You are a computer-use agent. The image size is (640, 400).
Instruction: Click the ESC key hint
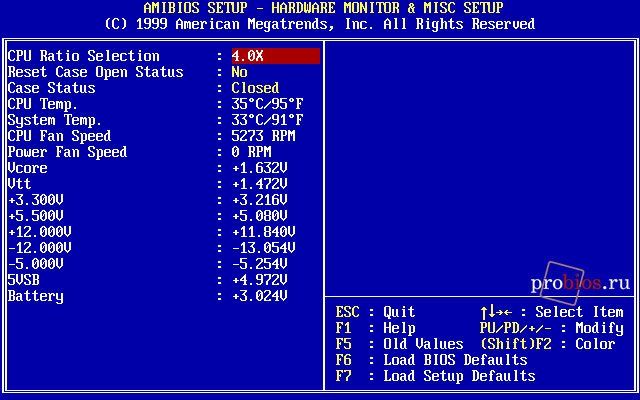[347, 312]
